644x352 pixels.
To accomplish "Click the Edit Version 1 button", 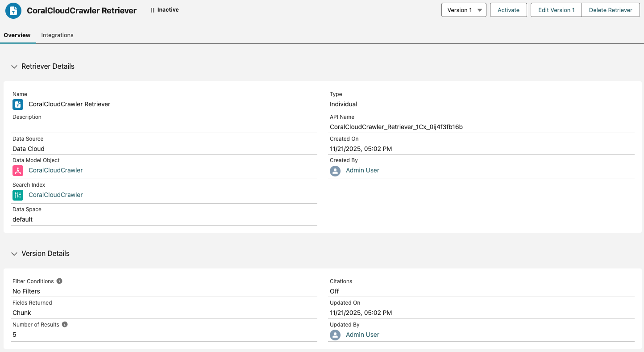I will click(x=556, y=10).
